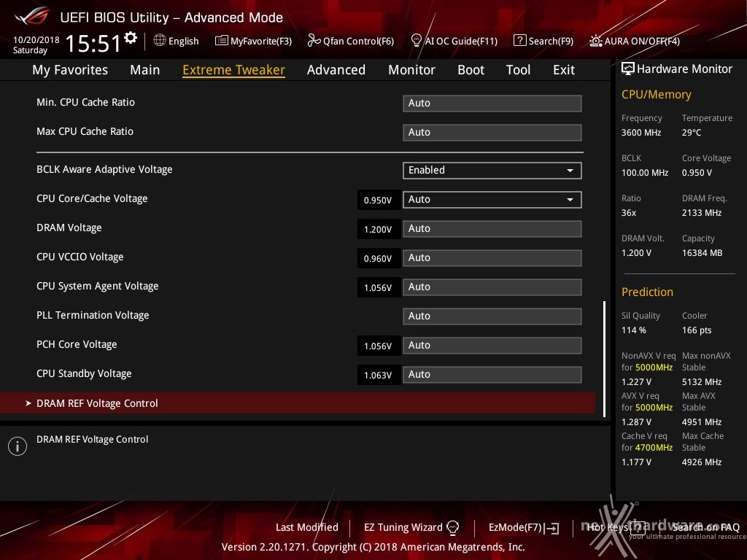Click the 0.960V VCCIO reading
The image size is (747, 560).
(x=379, y=258)
